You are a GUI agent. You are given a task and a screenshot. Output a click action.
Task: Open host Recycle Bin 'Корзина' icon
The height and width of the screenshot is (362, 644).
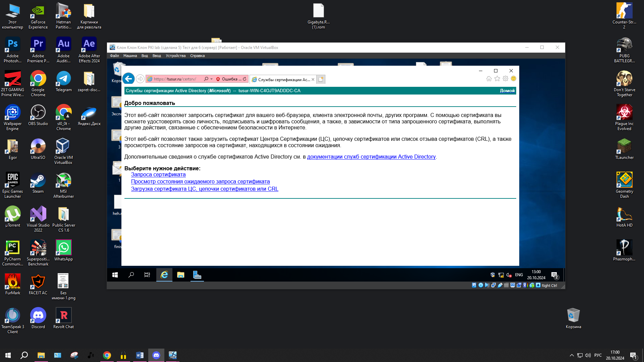[573, 318]
